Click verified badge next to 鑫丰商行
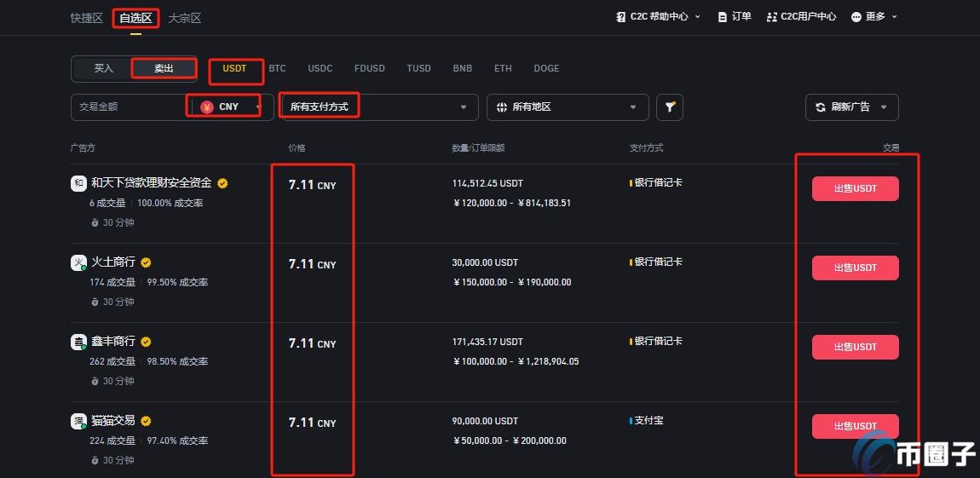Screen dimensions: 980x478 pyautogui.click(x=146, y=342)
